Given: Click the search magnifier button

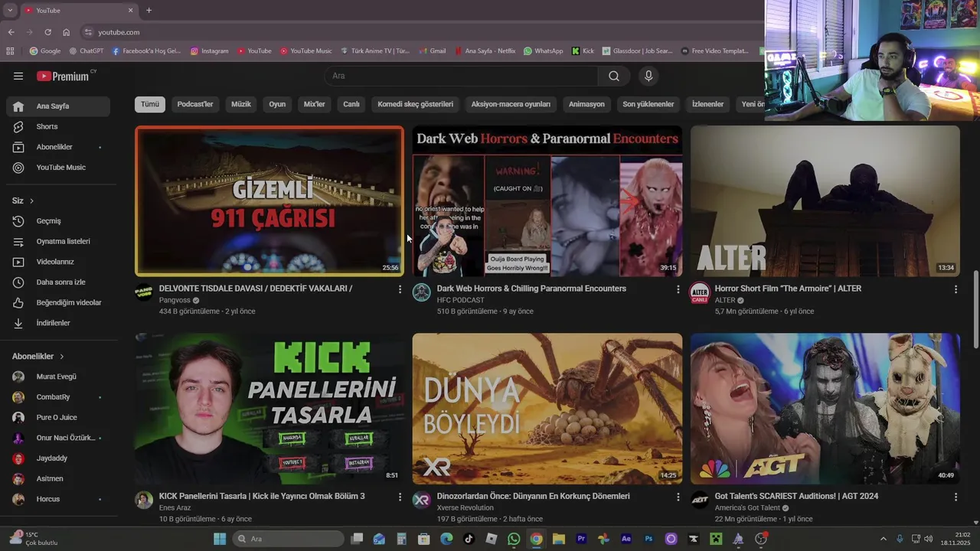Looking at the screenshot, I should coord(614,76).
